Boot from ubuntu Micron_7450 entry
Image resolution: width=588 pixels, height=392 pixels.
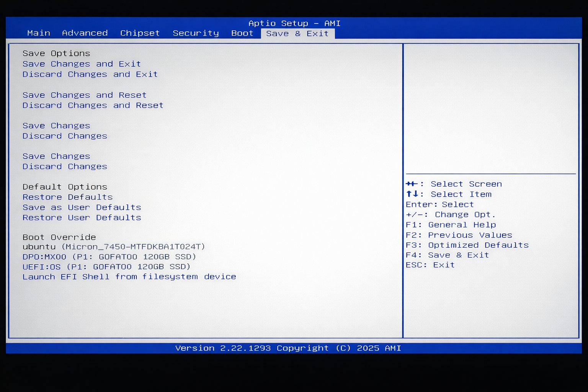click(114, 247)
